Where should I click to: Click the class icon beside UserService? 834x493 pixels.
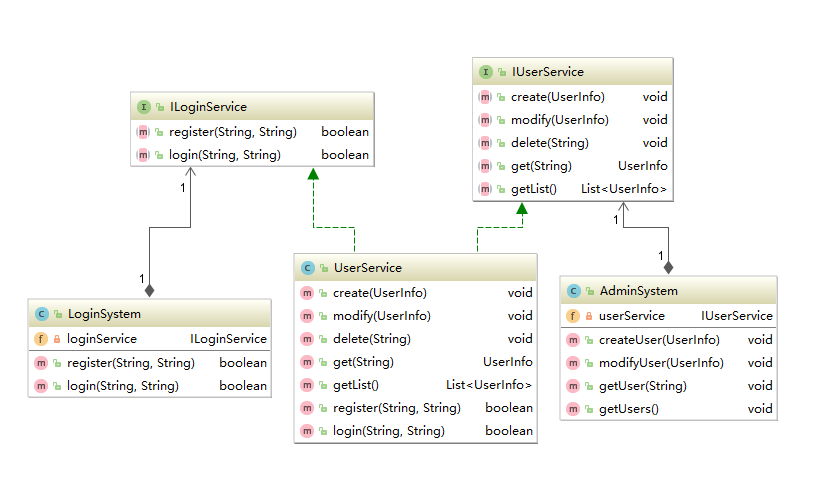coord(307,268)
